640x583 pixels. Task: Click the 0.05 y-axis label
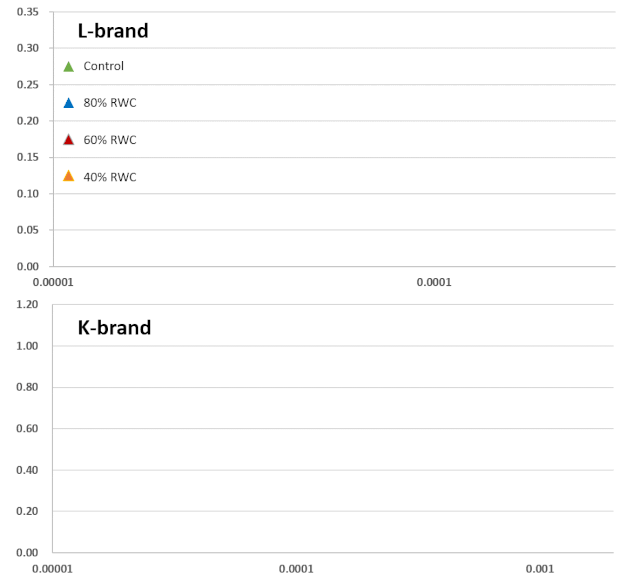pyautogui.click(x=28, y=230)
